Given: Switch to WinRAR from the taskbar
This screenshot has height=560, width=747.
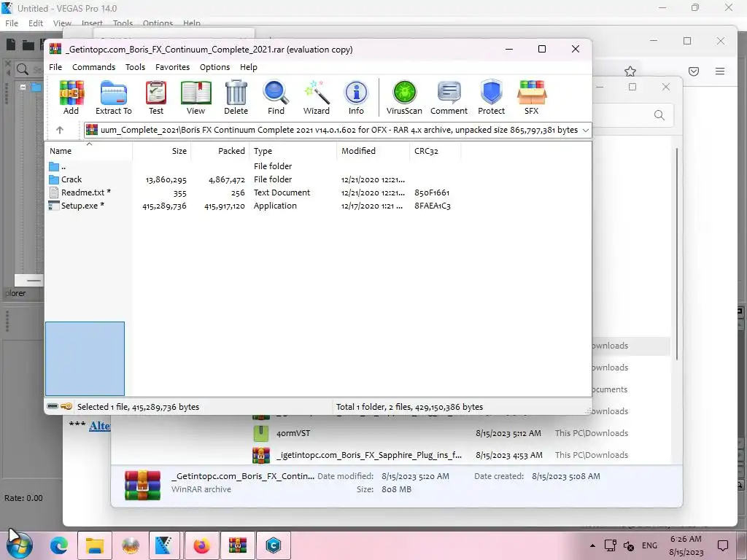Looking at the screenshot, I should (237, 545).
